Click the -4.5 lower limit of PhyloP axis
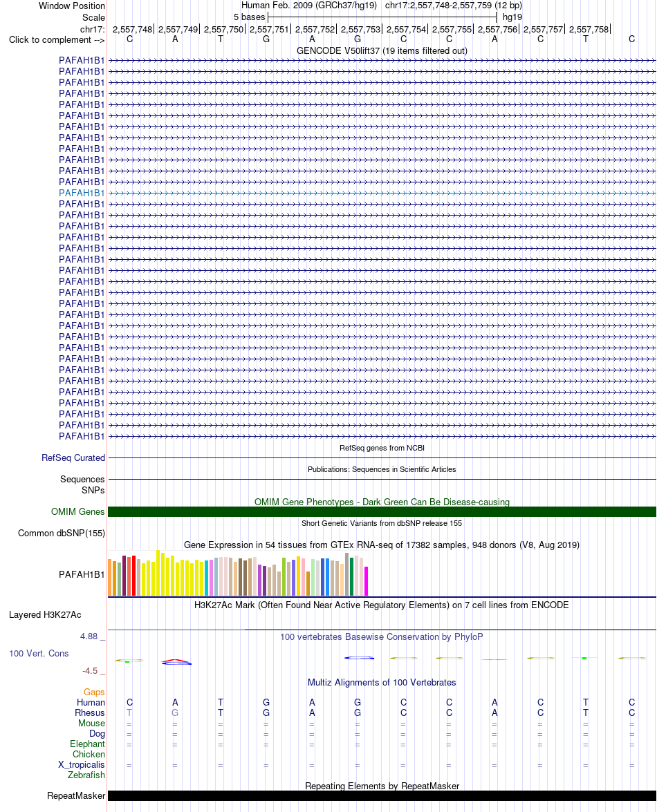The width and height of the screenshot is (657, 812). (x=90, y=670)
